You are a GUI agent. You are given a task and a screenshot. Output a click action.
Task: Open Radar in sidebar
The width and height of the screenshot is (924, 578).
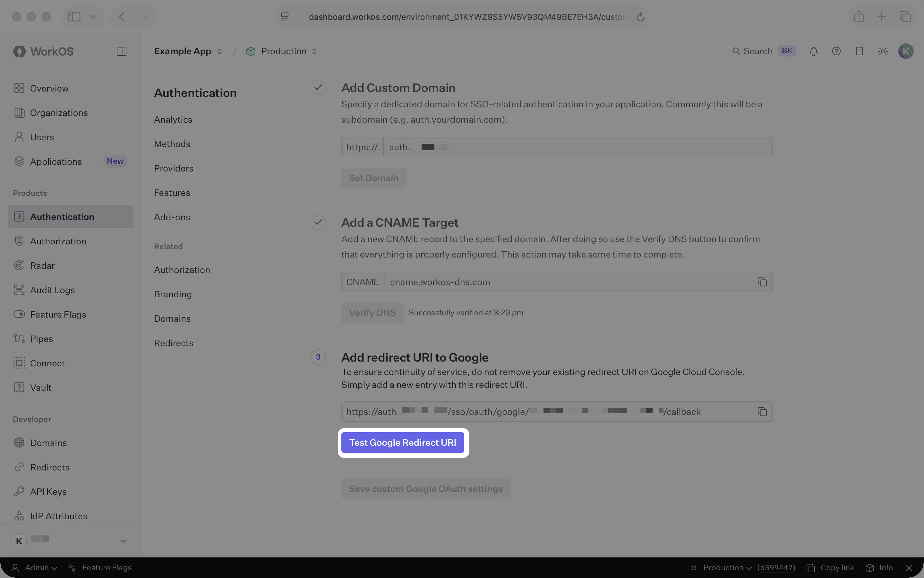71,266
